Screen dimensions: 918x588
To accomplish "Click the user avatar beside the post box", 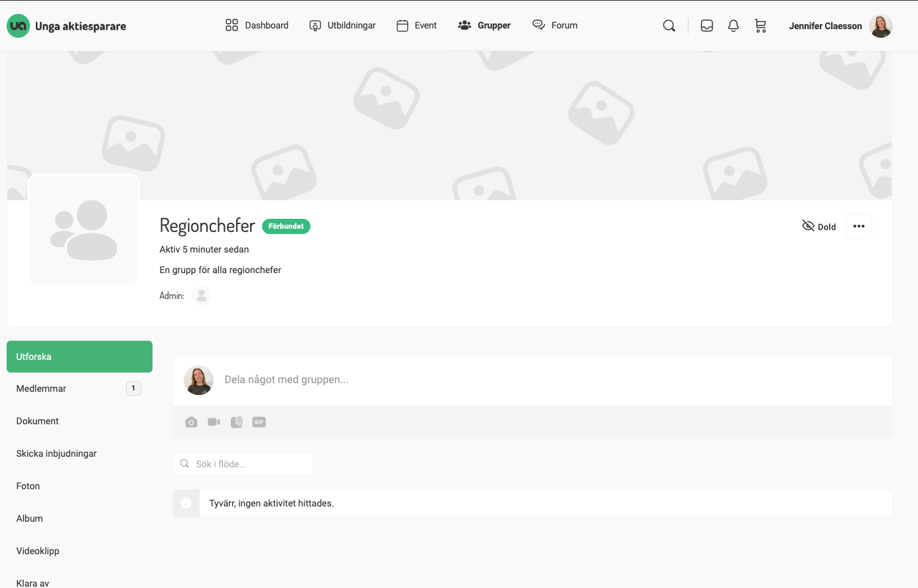I will 198,380.
